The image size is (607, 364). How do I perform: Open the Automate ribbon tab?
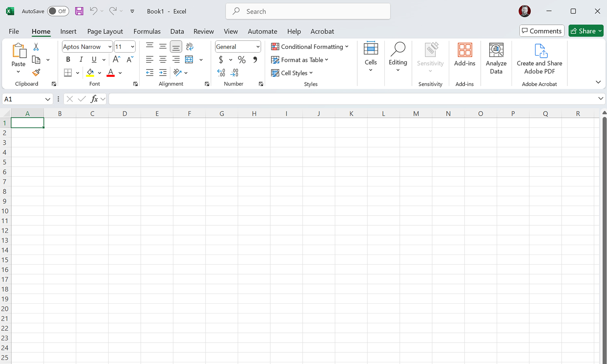[x=262, y=31]
